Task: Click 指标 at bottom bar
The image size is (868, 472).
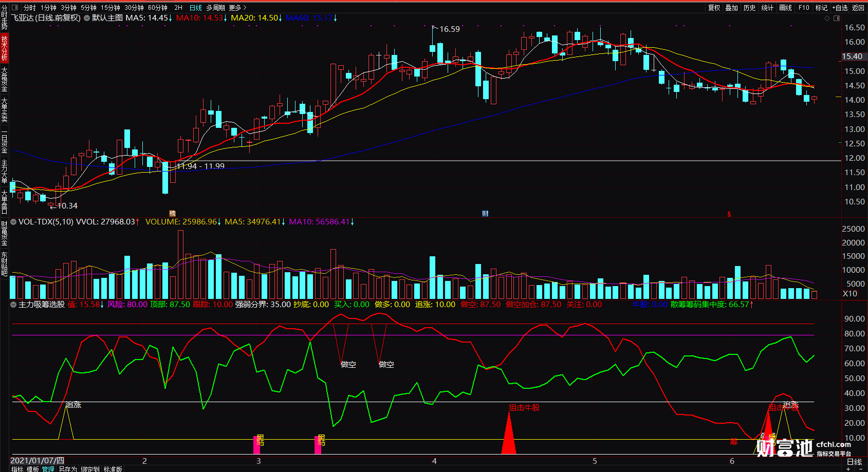Action: coord(17,469)
